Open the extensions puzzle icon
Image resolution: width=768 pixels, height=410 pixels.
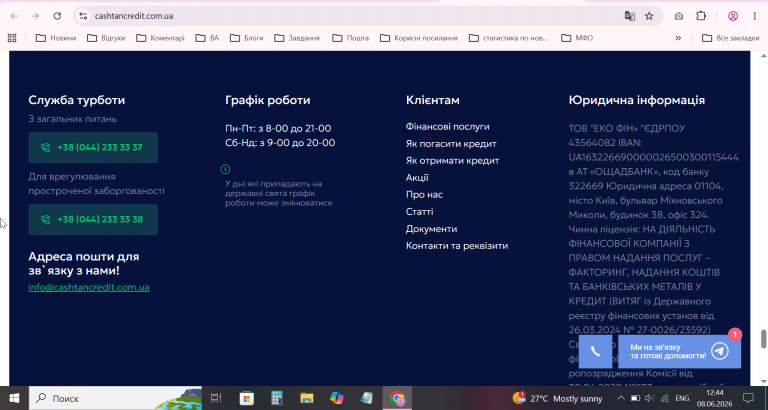(701, 16)
